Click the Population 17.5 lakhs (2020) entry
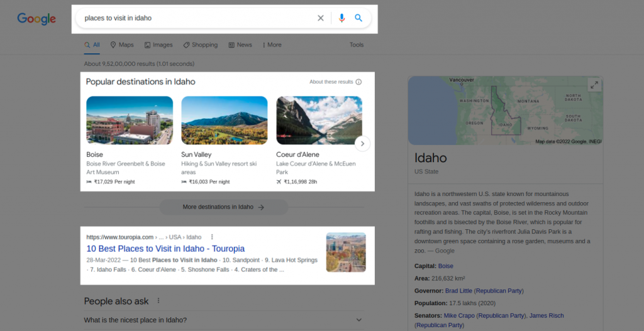 pos(455,303)
